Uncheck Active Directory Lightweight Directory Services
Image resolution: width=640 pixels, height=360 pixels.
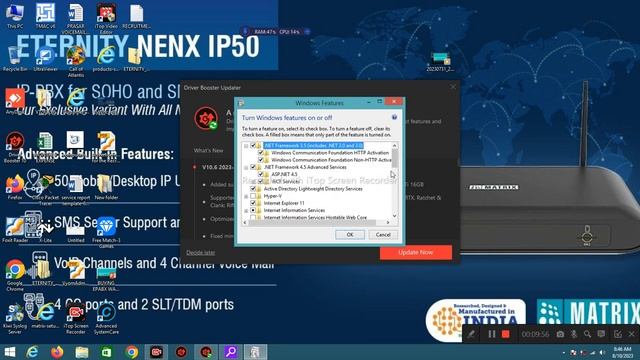coord(253,189)
